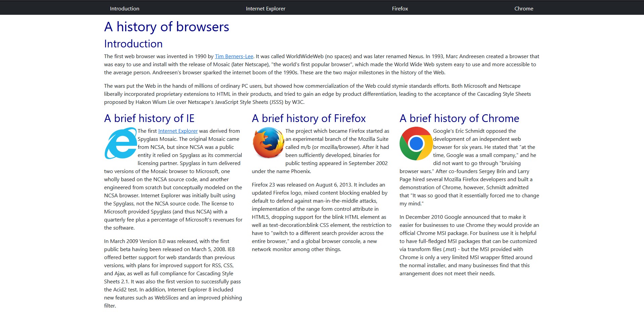Viewport: 644px width, 322px height.
Task: Click the paragraph starting "The wars put the Web"
Action: click(x=317, y=94)
